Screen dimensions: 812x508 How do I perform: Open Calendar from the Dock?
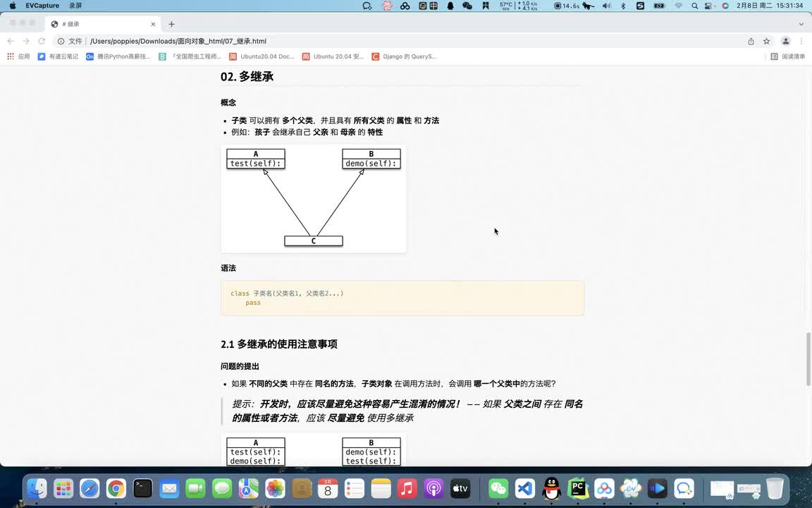pyautogui.click(x=328, y=488)
